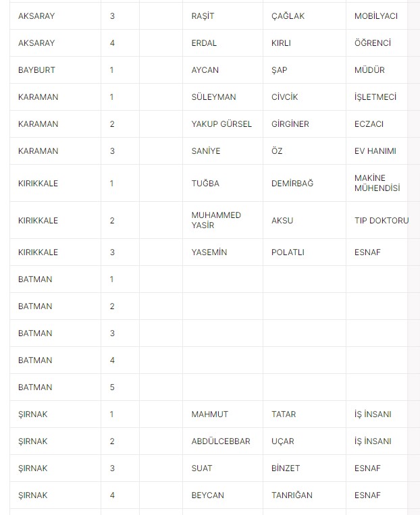Click the BATMAN row with order number 5
The image size is (420, 515).
click(x=209, y=387)
